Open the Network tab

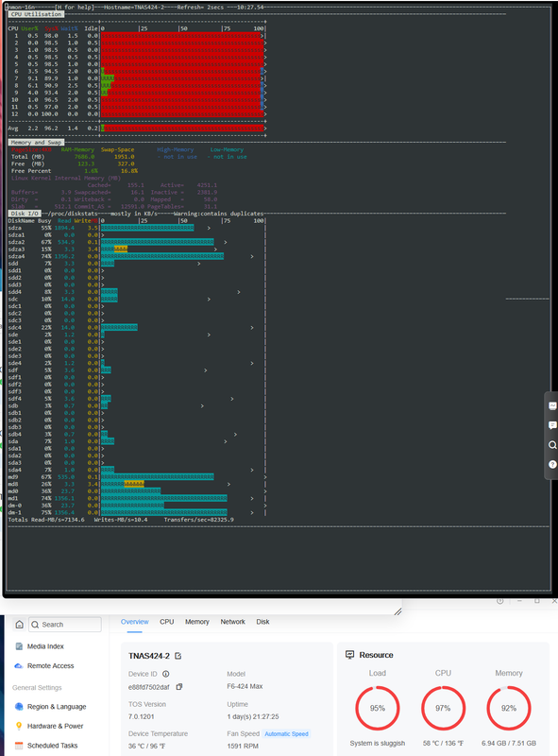pyautogui.click(x=233, y=622)
